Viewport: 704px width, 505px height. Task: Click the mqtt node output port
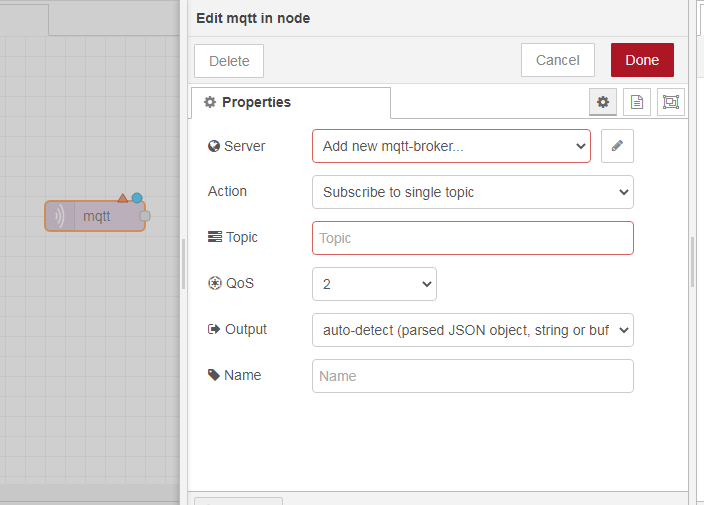pos(145,216)
